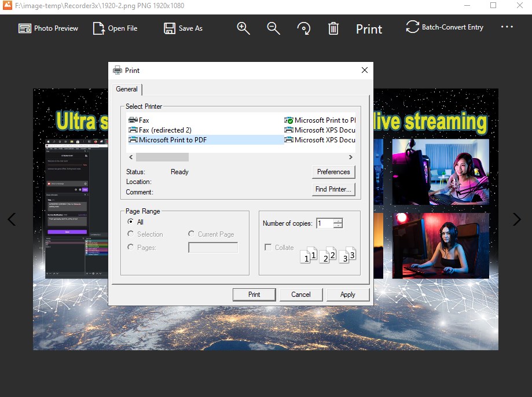Click the Open File icon
The height and width of the screenshot is (397, 532).
point(98,28)
